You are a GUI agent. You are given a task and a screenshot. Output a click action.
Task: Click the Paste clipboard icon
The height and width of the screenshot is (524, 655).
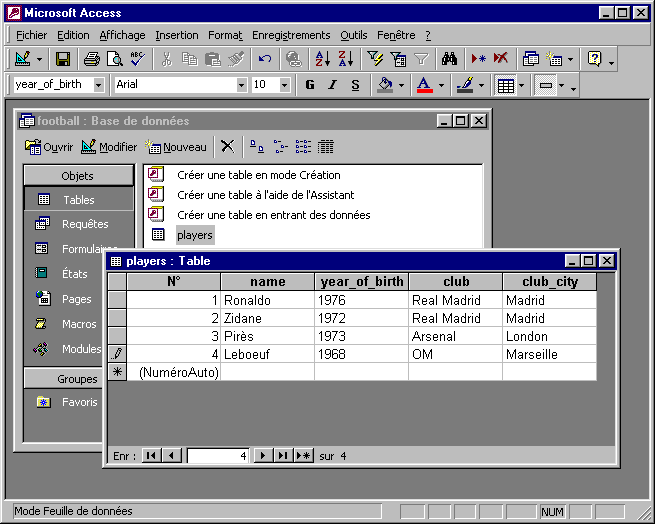(213, 59)
